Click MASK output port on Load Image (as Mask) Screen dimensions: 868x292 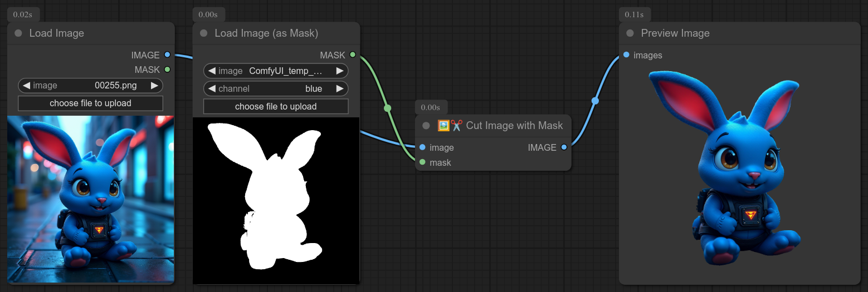352,55
